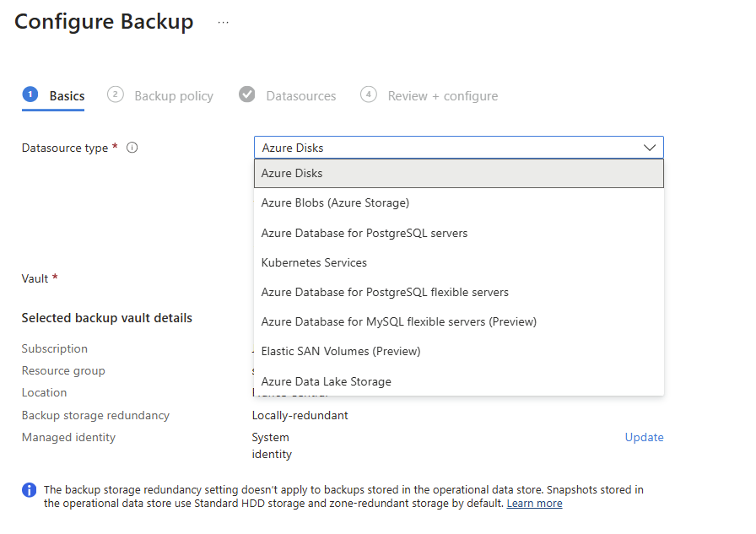This screenshot has width=756, height=534.
Task: Click the Resource group label
Action: click(x=63, y=370)
